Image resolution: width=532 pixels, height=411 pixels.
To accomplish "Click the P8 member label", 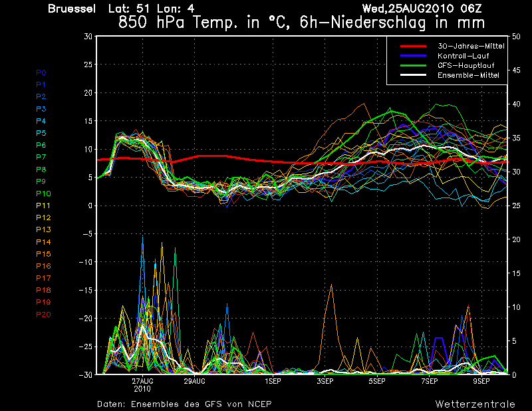I will coord(41,170).
